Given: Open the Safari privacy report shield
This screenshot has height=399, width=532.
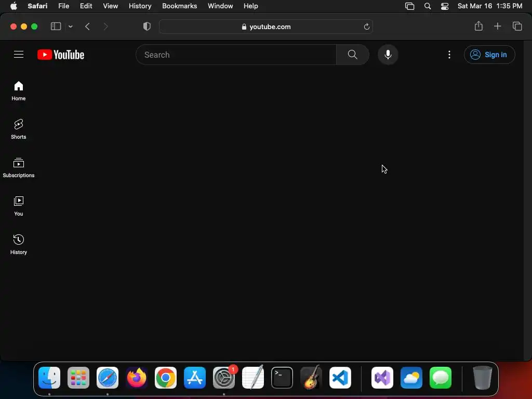Looking at the screenshot, I should point(147,26).
